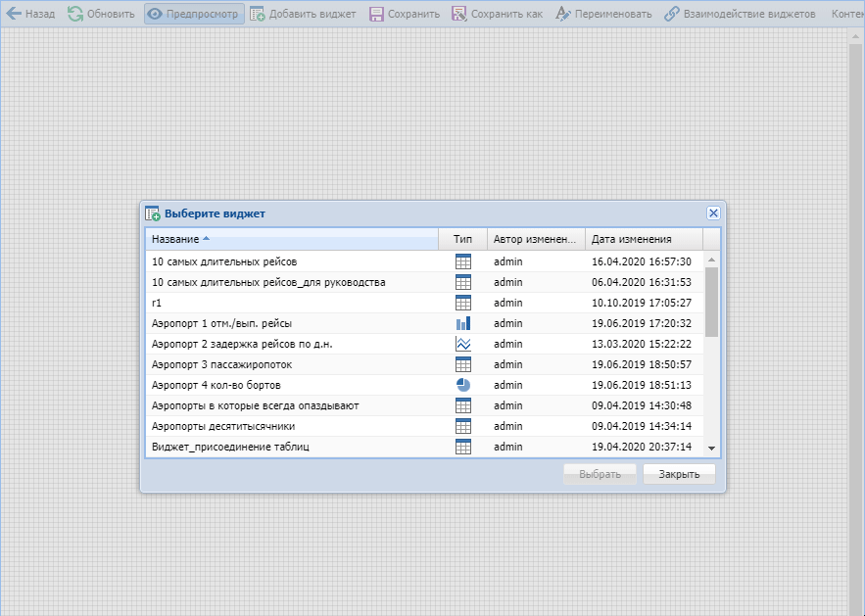Select the widget named r1
The height and width of the screenshot is (616, 865).
(425, 303)
